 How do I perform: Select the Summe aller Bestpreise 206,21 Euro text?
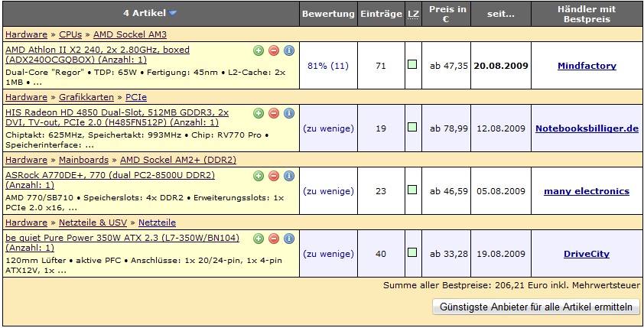click(x=512, y=285)
